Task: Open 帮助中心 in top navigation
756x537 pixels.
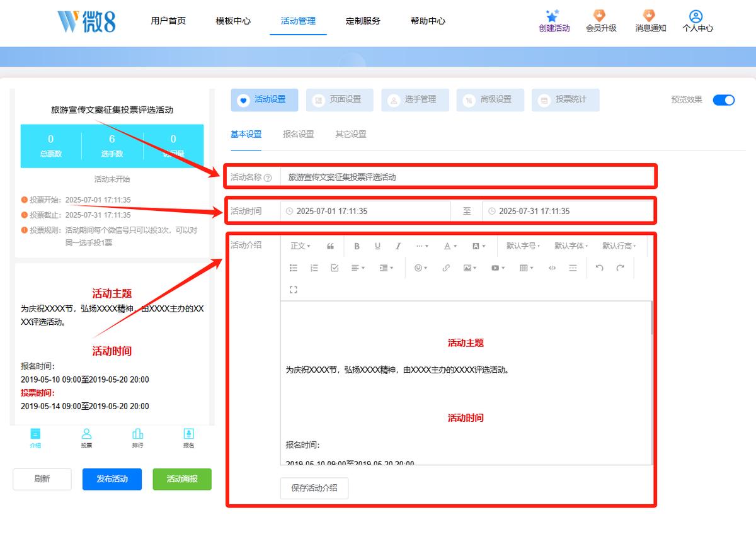Action: [x=428, y=21]
